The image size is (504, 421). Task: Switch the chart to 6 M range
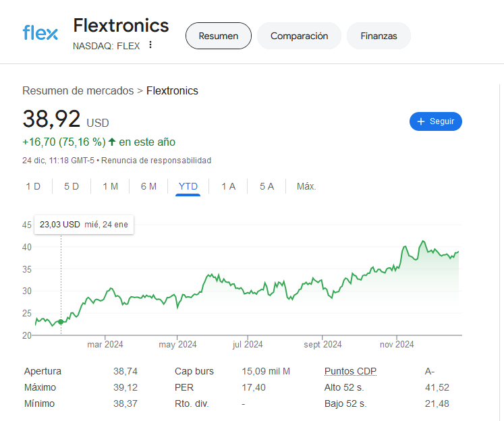tap(148, 186)
